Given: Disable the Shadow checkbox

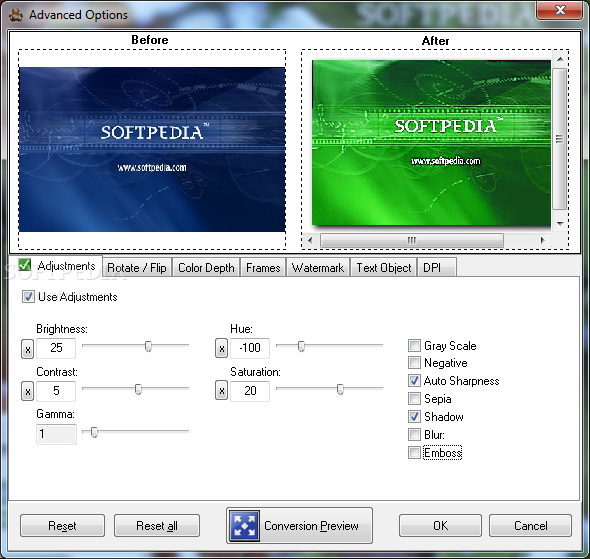Looking at the screenshot, I should pos(414,416).
